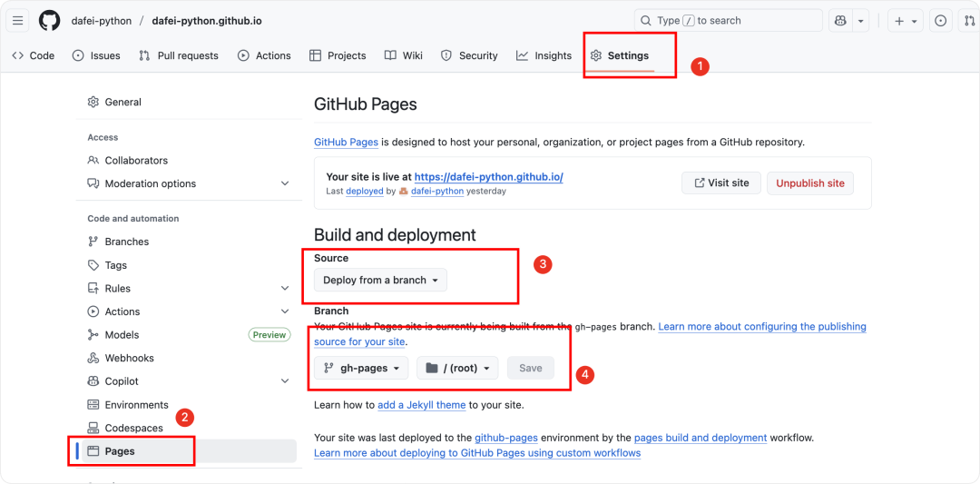Click the Models icon in sidebar
Screen dimensions: 980x484
point(93,334)
